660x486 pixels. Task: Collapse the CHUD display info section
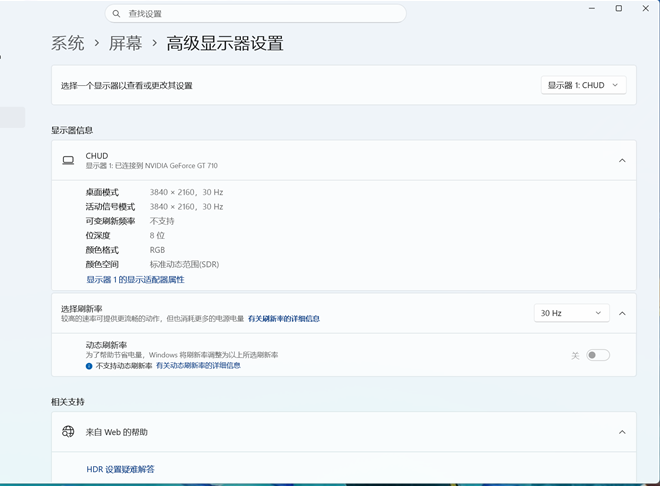point(622,160)
